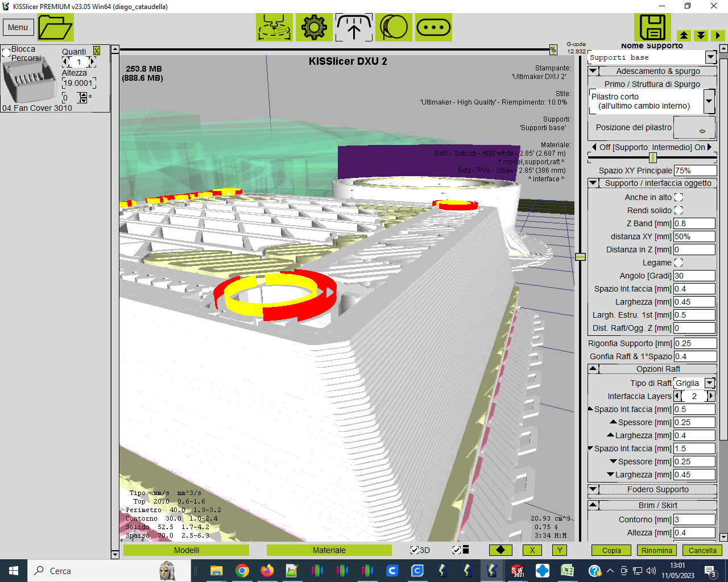Open a model with the folder icon
The height and width of the screenshot is (582, 728).
[x=55, y=27]
